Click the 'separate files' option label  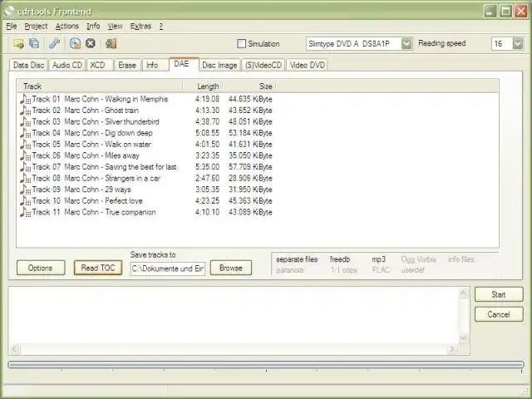tap(297, 259)
